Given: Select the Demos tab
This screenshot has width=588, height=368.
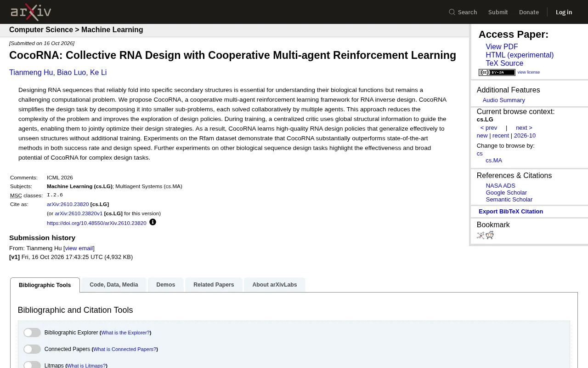Looking at the screenshot, I should coord(165,285).
